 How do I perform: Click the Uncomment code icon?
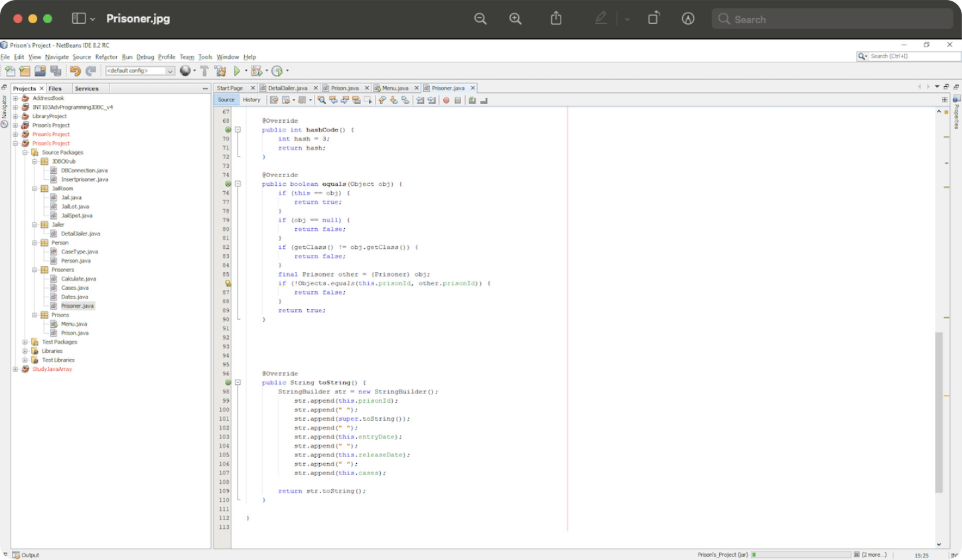[484, 100]
